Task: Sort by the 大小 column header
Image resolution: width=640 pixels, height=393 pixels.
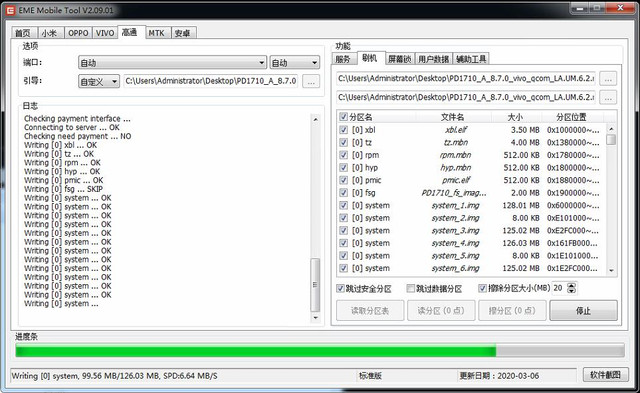Action: coord(515,117)
